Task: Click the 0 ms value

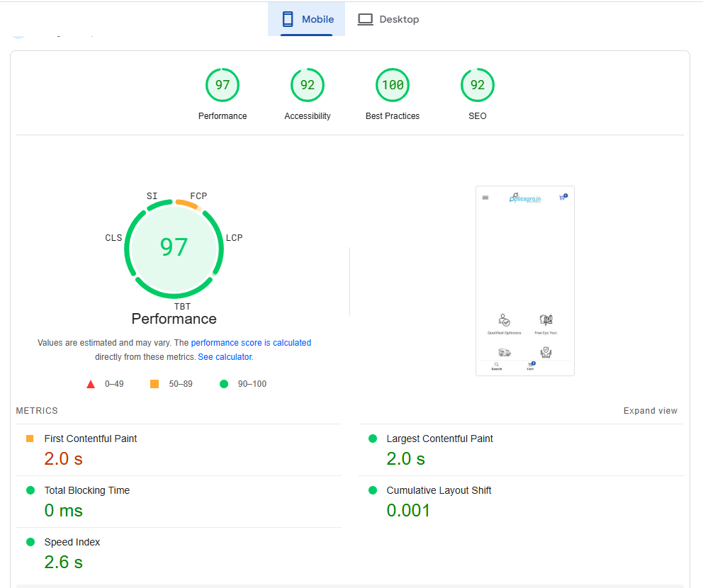Action: [x=63, y=511]
